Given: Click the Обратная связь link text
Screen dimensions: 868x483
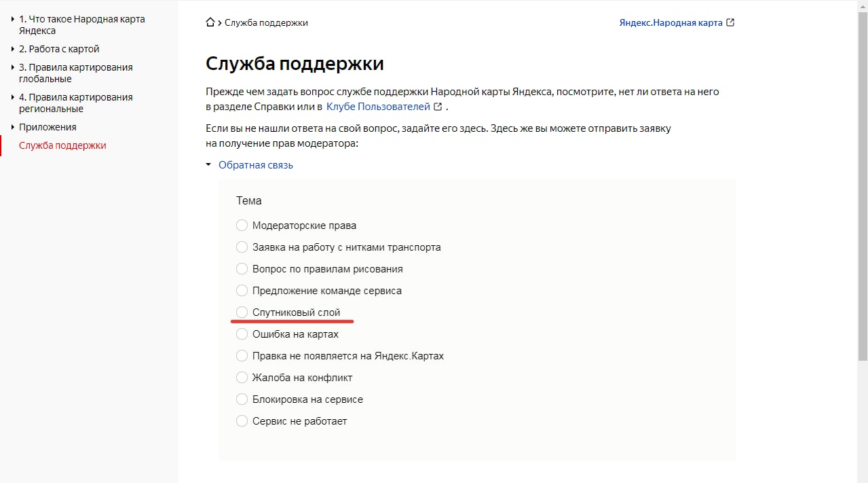Looking at the screenshot, I should 256,165.
